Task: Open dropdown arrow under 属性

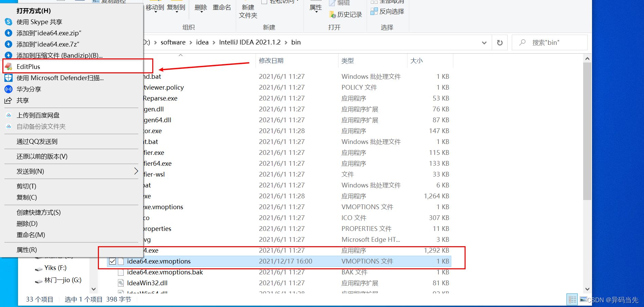Action: (x=316, y=12)
